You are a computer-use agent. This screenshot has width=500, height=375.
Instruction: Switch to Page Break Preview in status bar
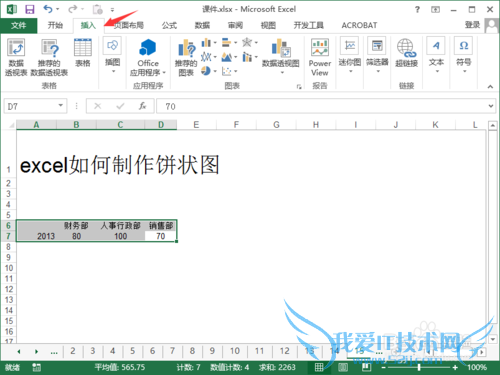coord(366,367)
